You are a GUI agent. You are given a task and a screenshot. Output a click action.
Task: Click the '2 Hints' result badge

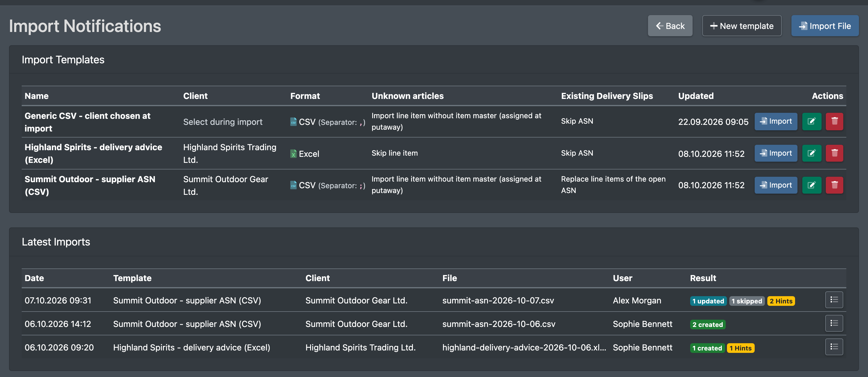(x=781, y=301)
